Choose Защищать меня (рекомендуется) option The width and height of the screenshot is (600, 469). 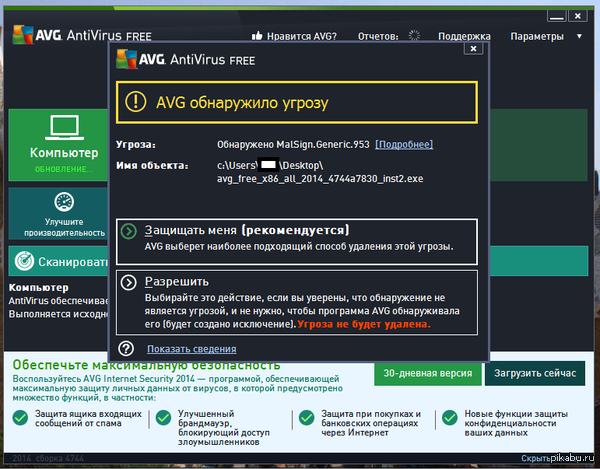tap(297, 241)
